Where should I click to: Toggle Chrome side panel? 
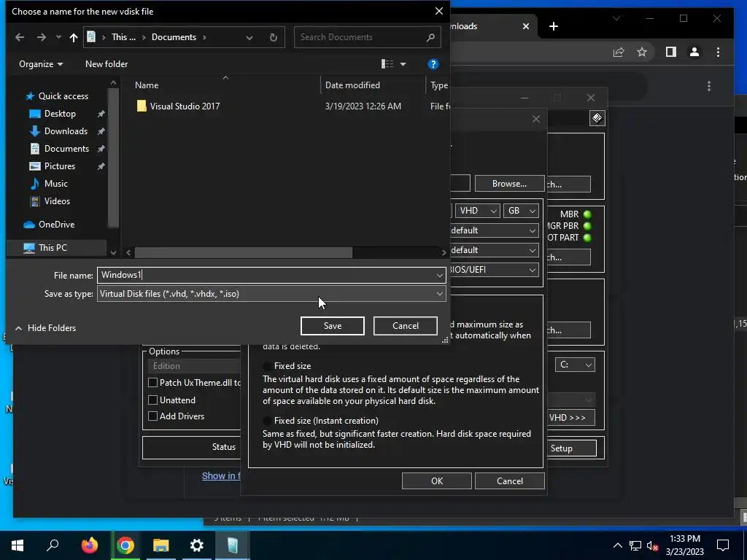coord(671,52)
